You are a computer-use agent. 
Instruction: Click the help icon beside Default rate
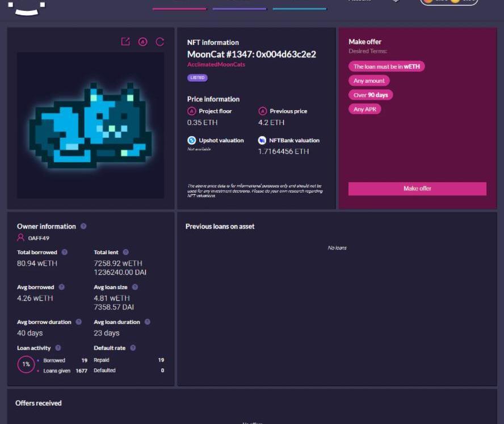click(x=133, y=348)
